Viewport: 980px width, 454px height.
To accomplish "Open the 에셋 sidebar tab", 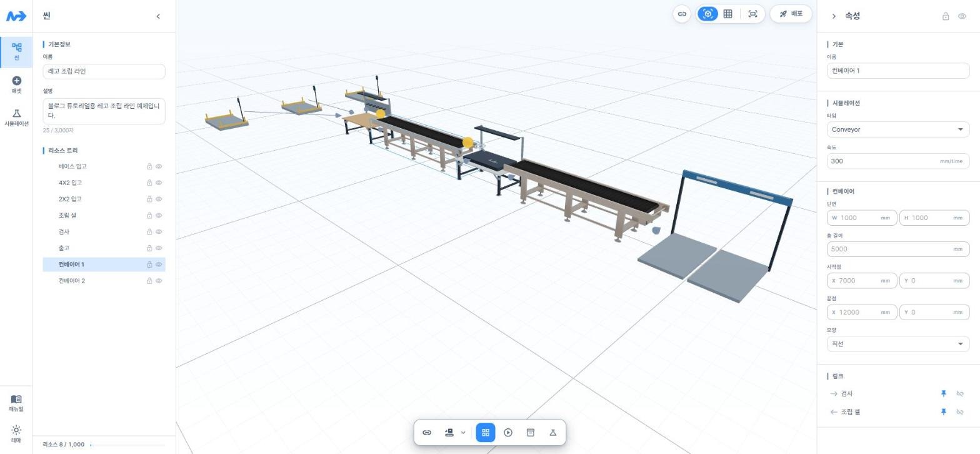I will click(x=16, y=85).
